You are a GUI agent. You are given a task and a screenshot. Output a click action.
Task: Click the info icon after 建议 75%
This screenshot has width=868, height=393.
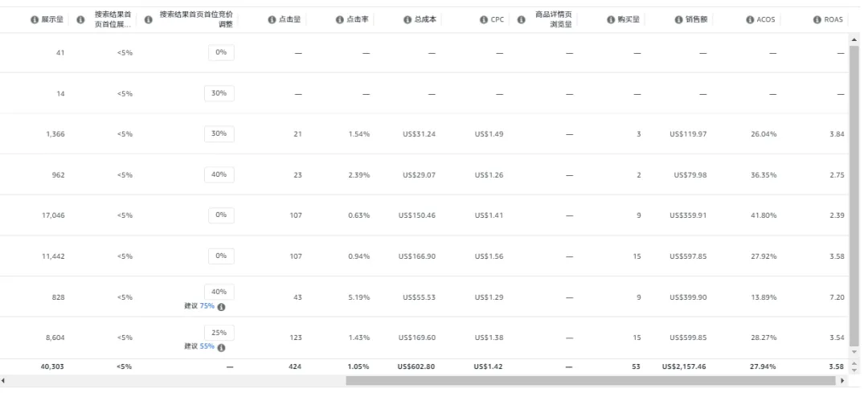pyautogui.click(x=221, y=306)
